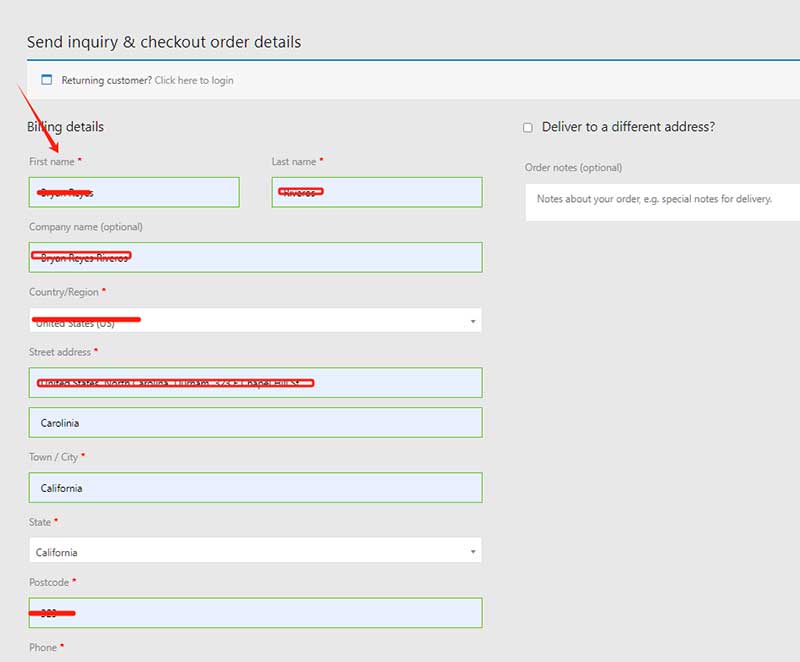Click the Country/Region dropdown arrow

tap(472, 322)
